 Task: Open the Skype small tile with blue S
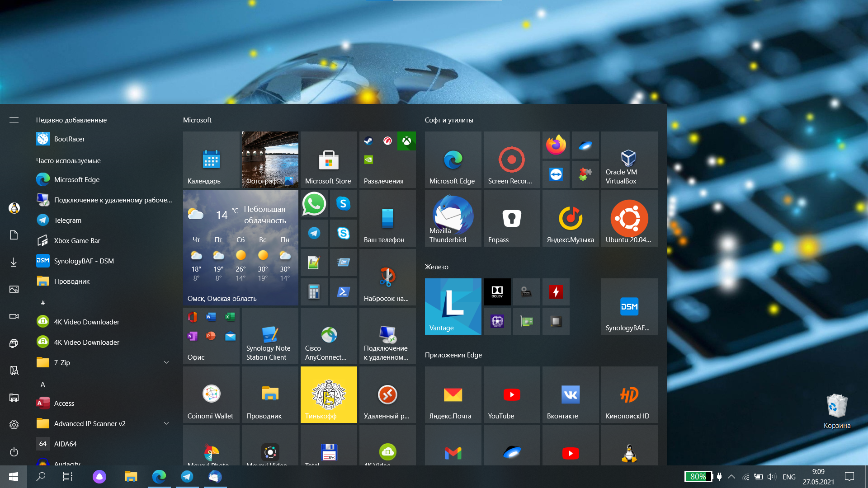[344, 204]
